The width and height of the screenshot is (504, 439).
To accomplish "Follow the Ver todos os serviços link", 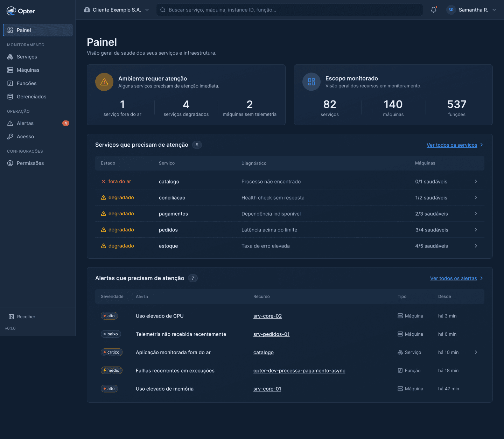I will pos(455,145).
